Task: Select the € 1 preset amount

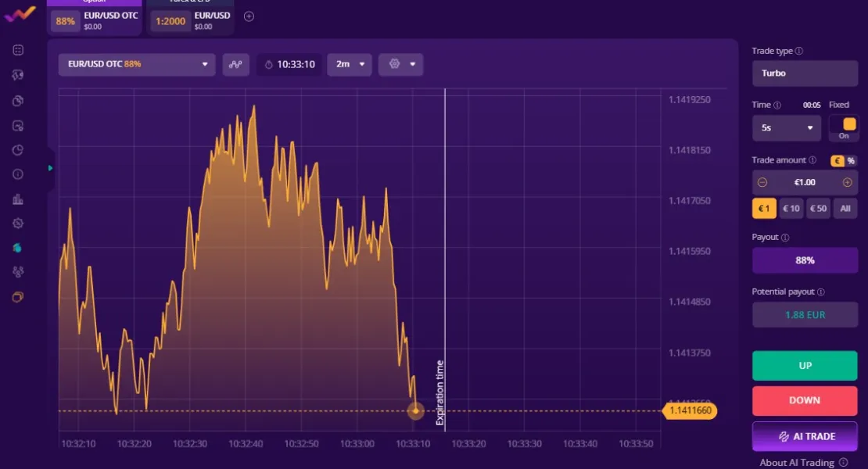Action: 764,209
